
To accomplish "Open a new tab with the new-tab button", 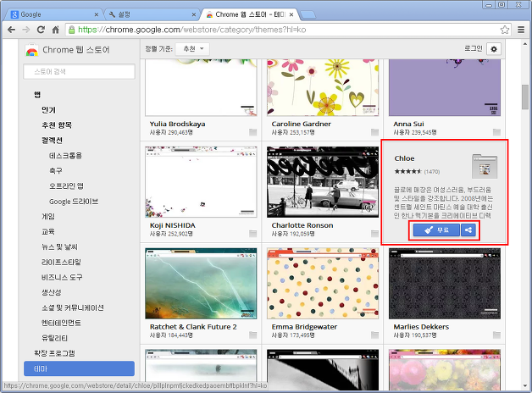I will pos(308,14).
